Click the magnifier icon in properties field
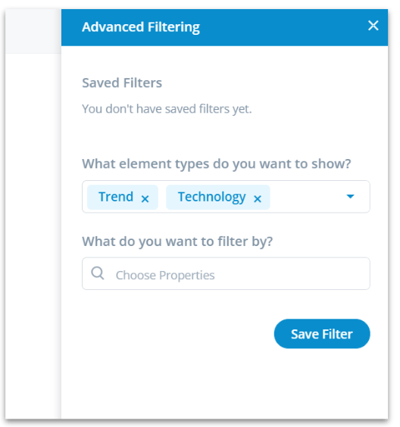This screenshot has width=400, height=427. point(98,273)
